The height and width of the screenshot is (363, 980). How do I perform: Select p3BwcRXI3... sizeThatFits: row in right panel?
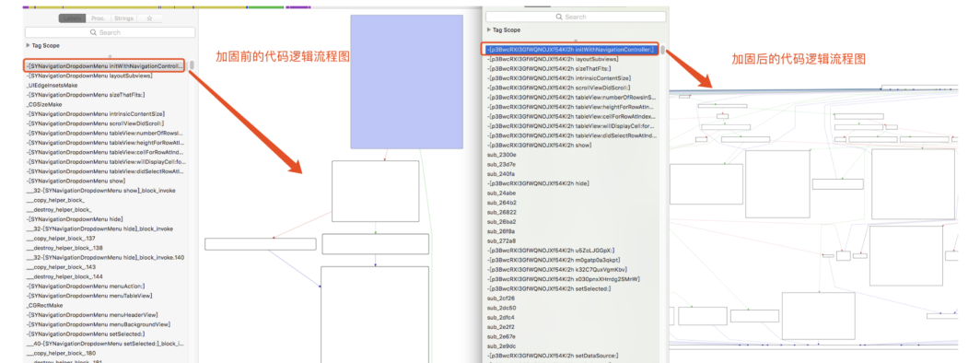(x=548, y=68)
